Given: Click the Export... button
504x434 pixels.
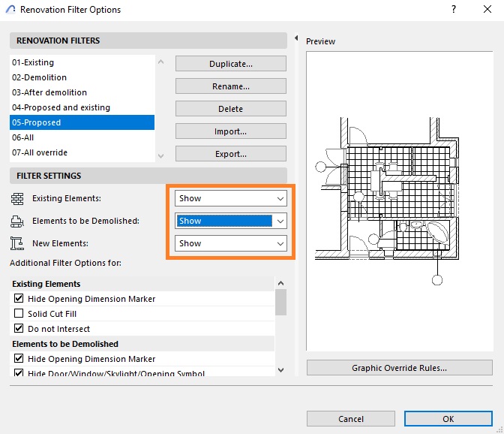Looking at the screenshot, I should coord(231,154).
